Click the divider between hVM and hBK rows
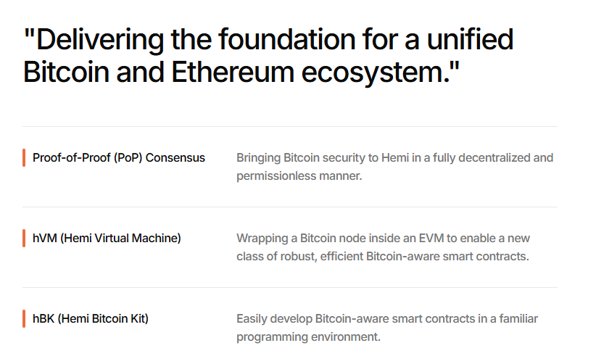Image resolution: width=596 pixels, height=364 pixels. click(x=290, y=288)
